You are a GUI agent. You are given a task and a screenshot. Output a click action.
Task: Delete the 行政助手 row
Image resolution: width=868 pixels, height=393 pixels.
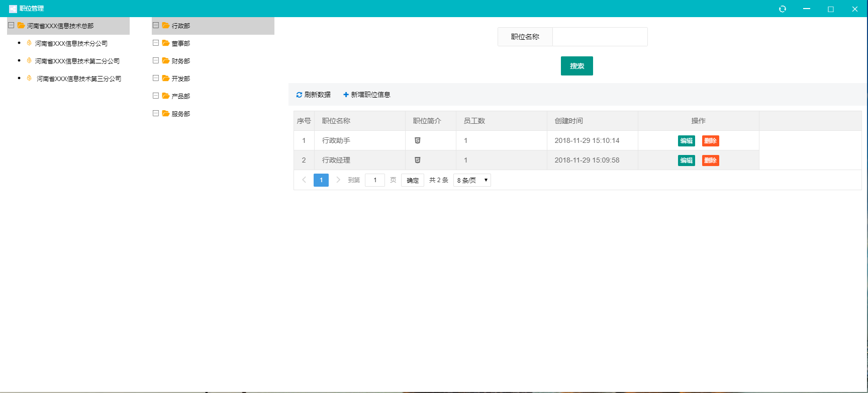coord(711,141)
